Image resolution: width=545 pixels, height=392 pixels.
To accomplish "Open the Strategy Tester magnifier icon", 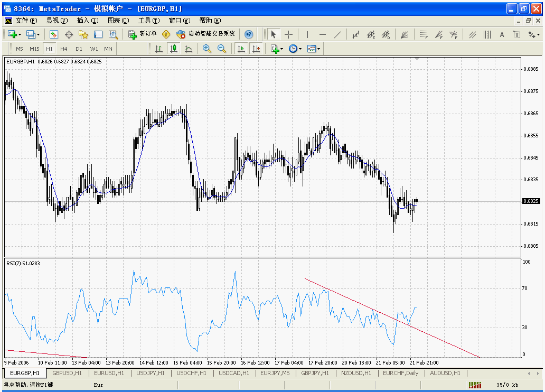I will pyautogui.click(x=114, y=34).
